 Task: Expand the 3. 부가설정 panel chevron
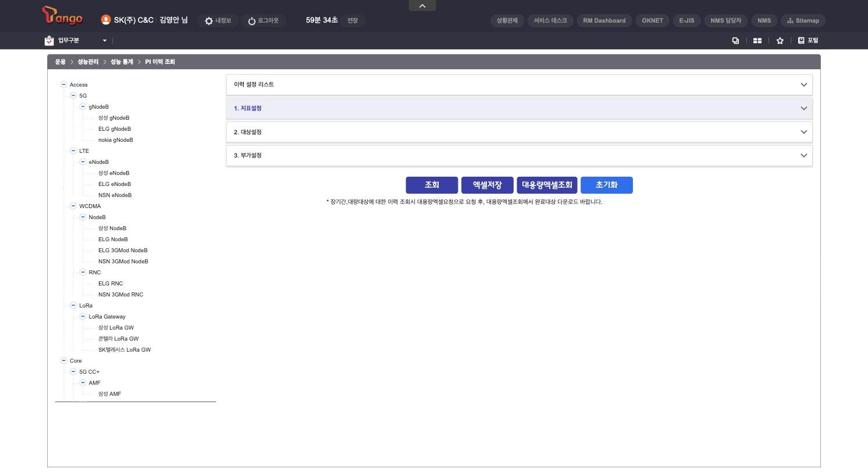[x=804, y=156]
